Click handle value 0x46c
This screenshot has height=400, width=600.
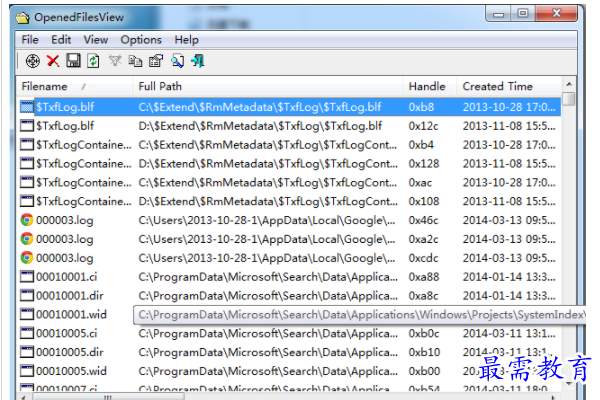click(x=423, y=220)
